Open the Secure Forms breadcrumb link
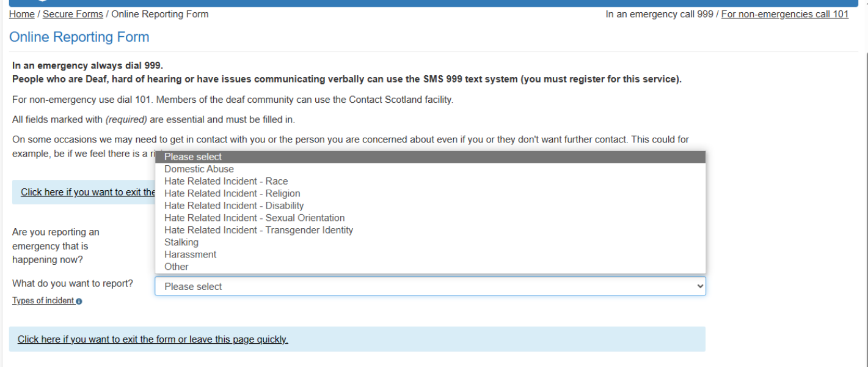The height and width of the screenshot is (367, 868). pyautogui.click(x=73, y=14)
